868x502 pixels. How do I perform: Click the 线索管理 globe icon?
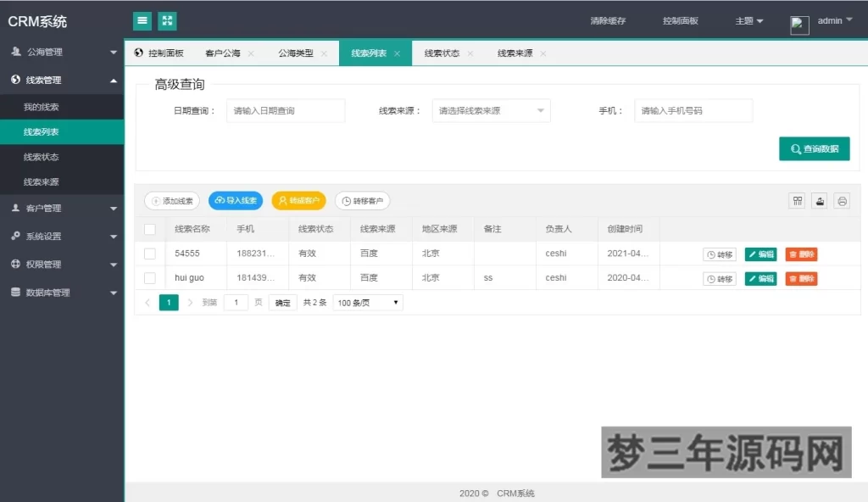point(15,80)
